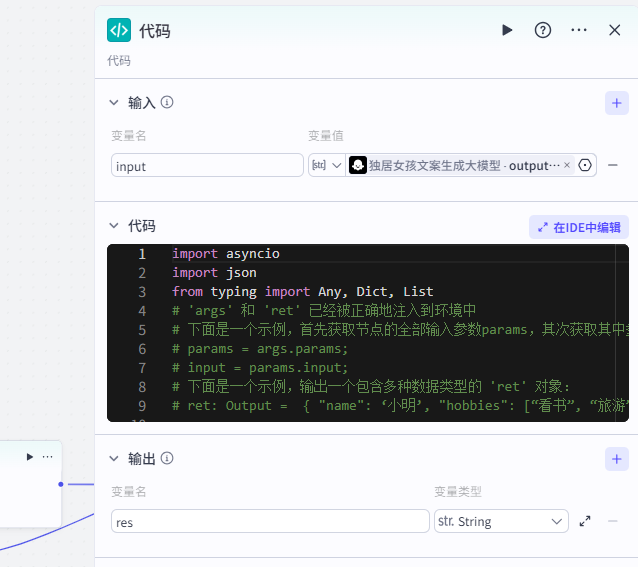Click the res output name field
This screenshot has width=638, height=567.
click(270, 521)
